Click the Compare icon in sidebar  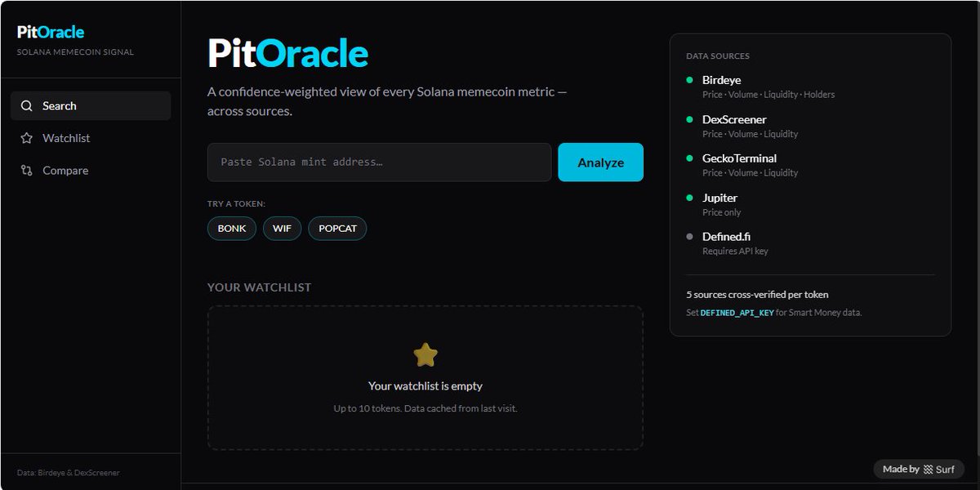point(27,171)
